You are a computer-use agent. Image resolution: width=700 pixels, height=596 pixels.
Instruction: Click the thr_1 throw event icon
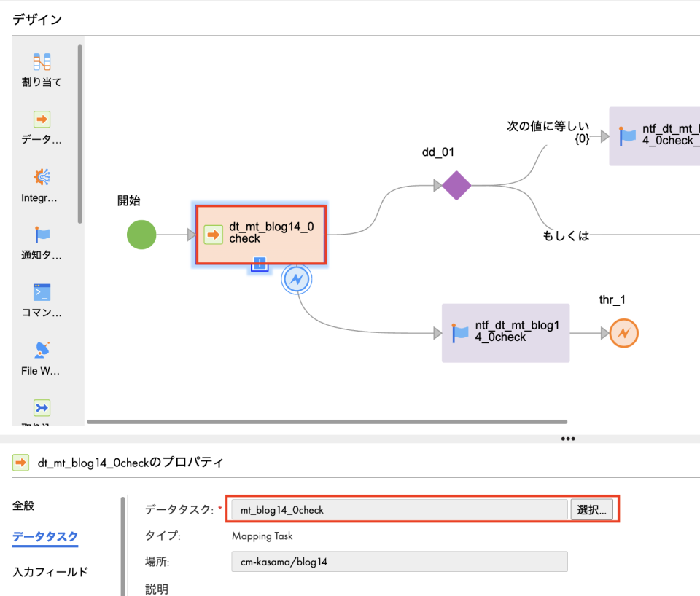tap(623, 333)
